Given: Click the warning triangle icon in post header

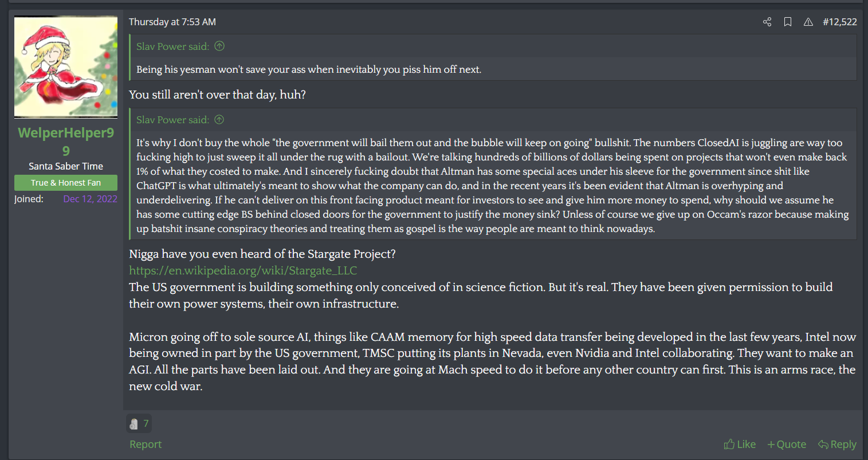Looking at the screenshot, I should pos(808,22).
